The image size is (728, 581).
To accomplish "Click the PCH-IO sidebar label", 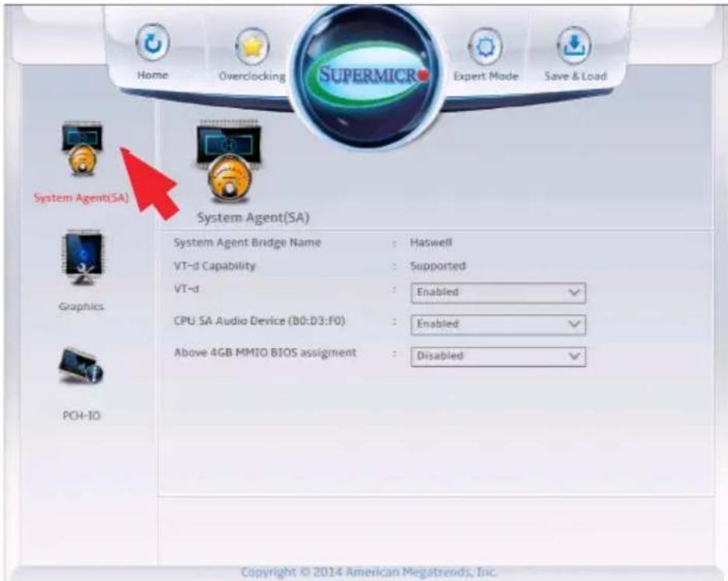I will click(x=82, y=416).
